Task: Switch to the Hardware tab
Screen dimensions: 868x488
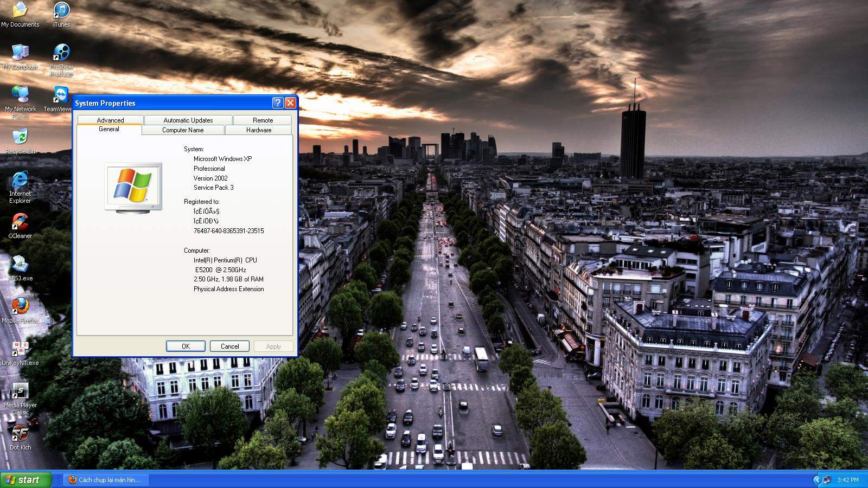Action: pyautogui.click(x=259, y=130)
